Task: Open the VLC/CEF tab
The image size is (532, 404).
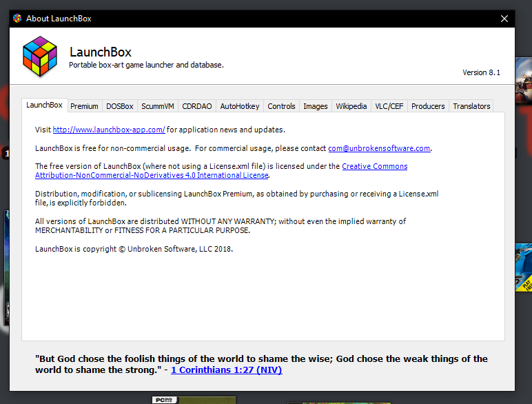Action: (389, 106)
